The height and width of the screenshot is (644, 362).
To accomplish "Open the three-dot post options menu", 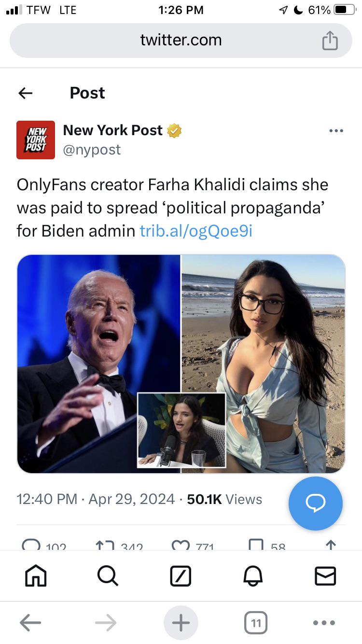I will (336, 131).
